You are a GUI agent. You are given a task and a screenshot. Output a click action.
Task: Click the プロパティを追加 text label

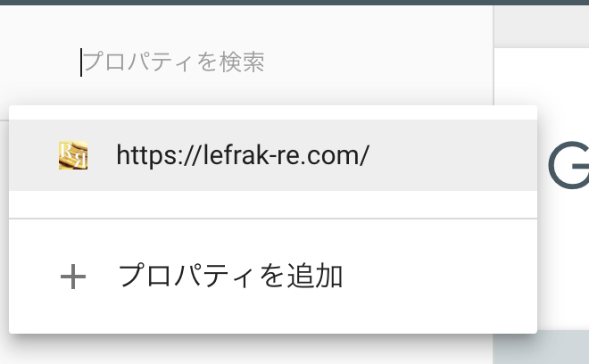pyautogui.click(x=230, y=276)
